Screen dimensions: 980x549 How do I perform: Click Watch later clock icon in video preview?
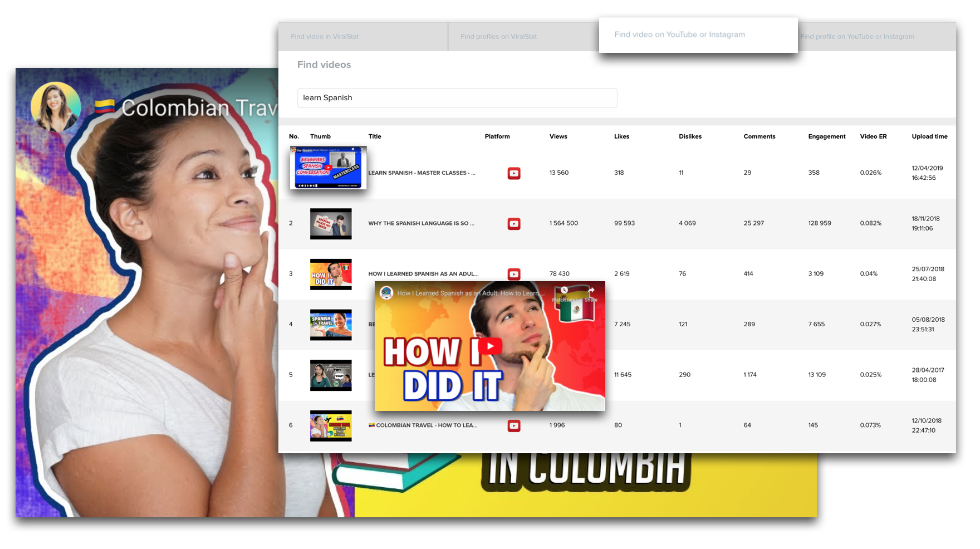(564, 291)
